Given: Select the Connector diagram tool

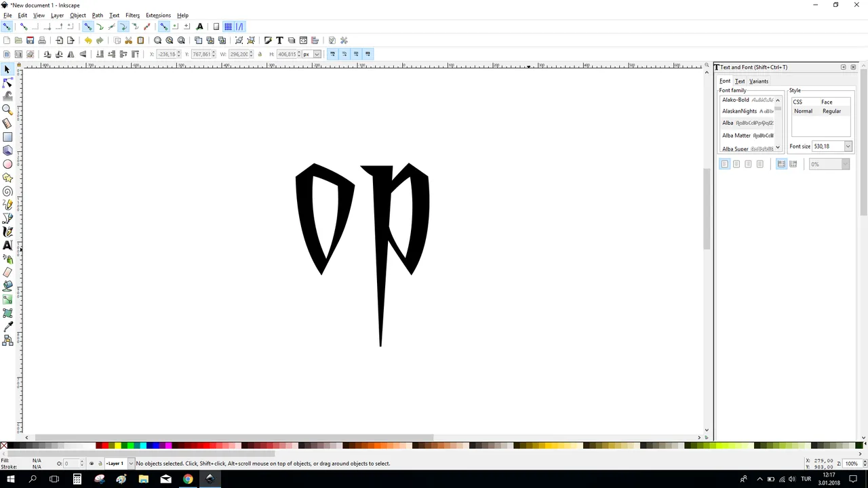Looking at the screenshot, I should [7, 341].
